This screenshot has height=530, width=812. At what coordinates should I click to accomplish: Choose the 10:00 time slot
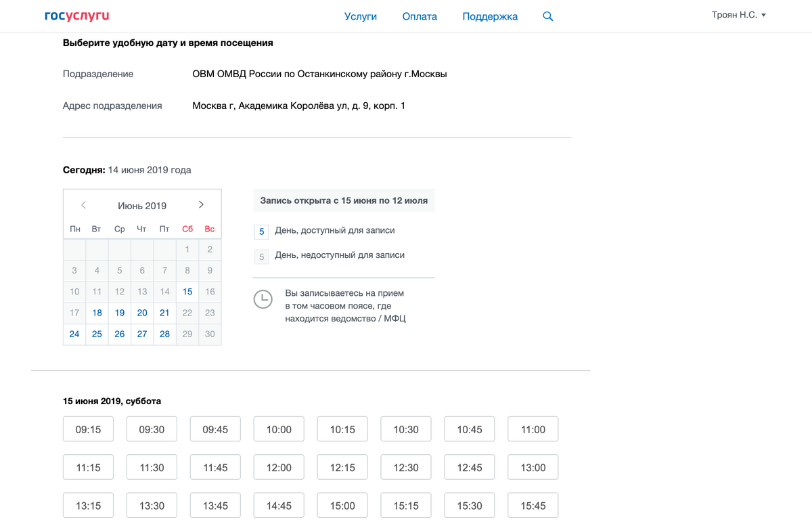[x=279, y=429]
